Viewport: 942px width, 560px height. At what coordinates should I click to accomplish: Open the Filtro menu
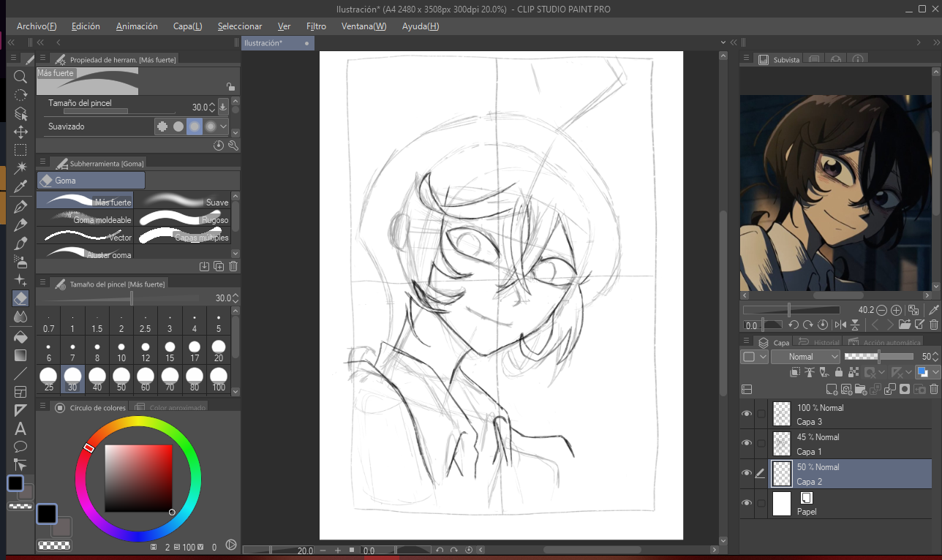tap(316, 26)
